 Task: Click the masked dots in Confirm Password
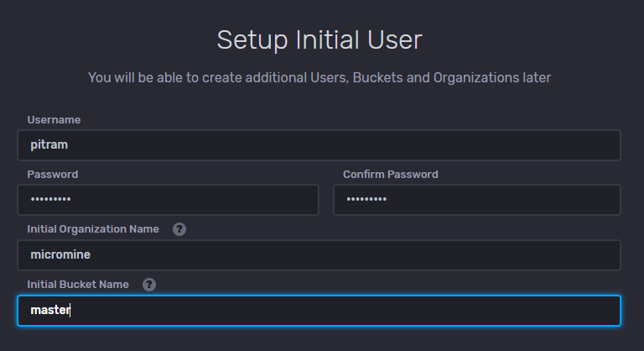tap(366, 200)
